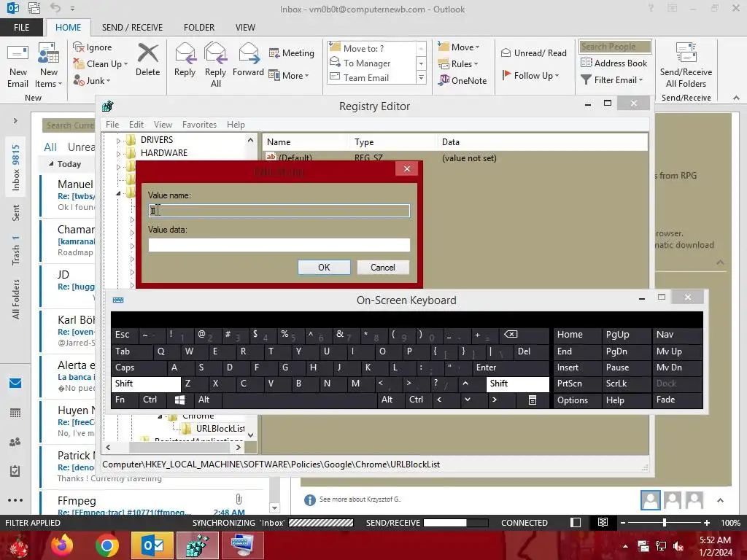The height and width of the screenshot is (560, 747).
Task: Switch to Registry Editor on taskbar
Action: 197,545
